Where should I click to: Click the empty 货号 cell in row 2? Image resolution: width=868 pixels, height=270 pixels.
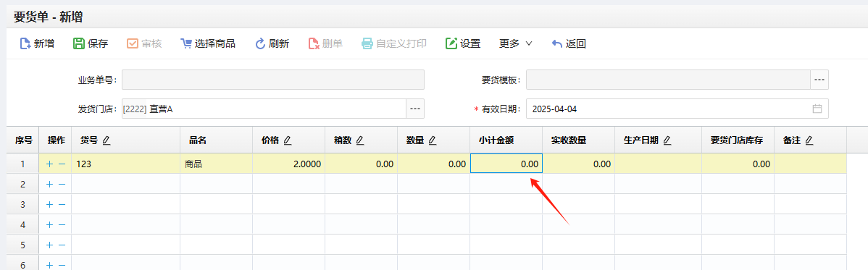point(125,185)
